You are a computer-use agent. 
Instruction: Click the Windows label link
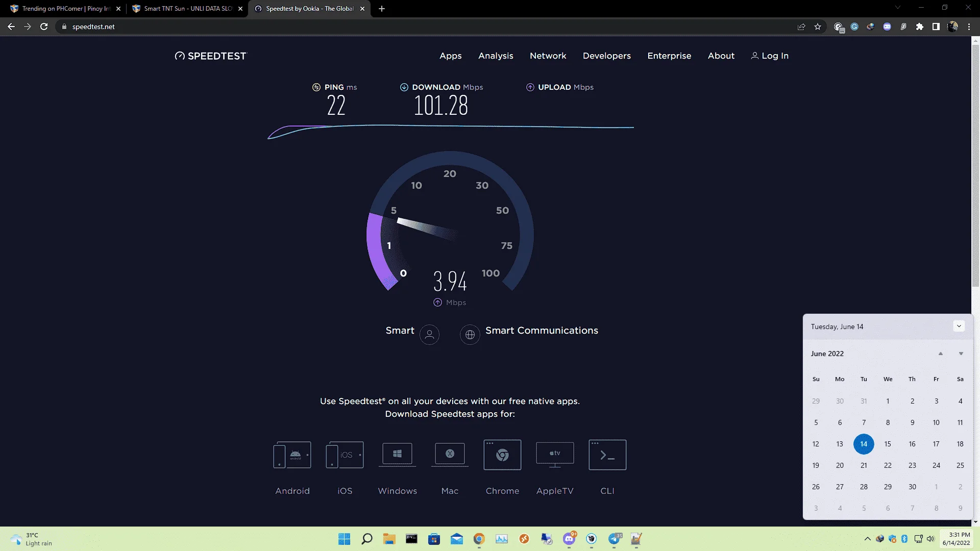tap(398, 491)
